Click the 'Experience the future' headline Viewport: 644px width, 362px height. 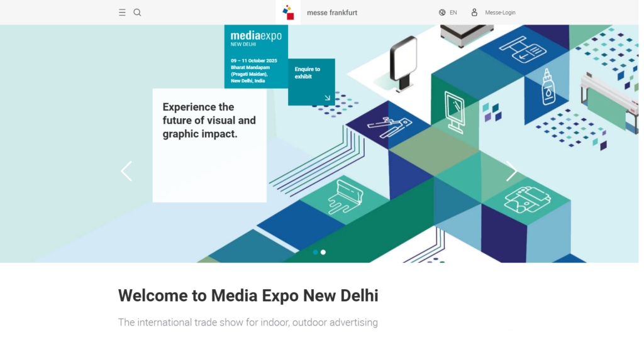pos(209,120)
